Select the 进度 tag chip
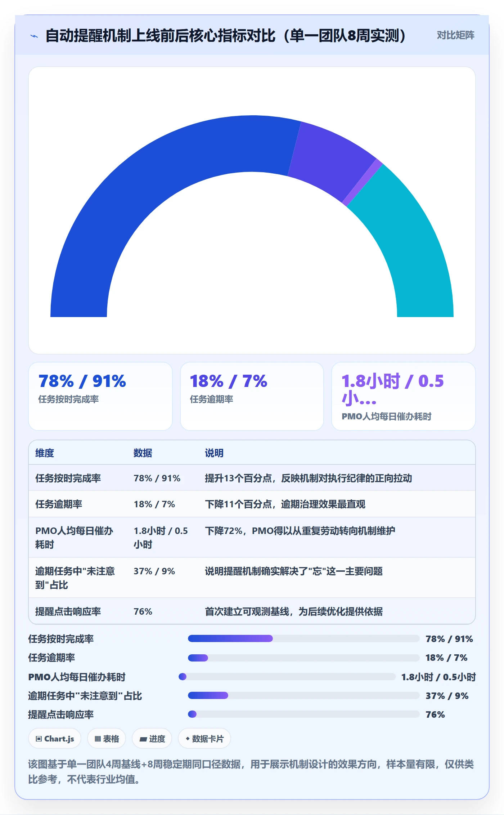504x815 pixels. tap(152, 739)
